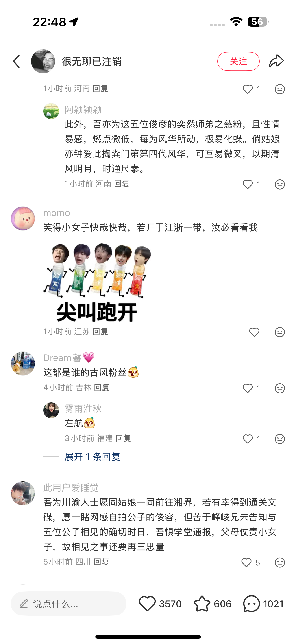Favorite the post with star 606
Screen dimensions: 296x644
(x=202, y=604)
